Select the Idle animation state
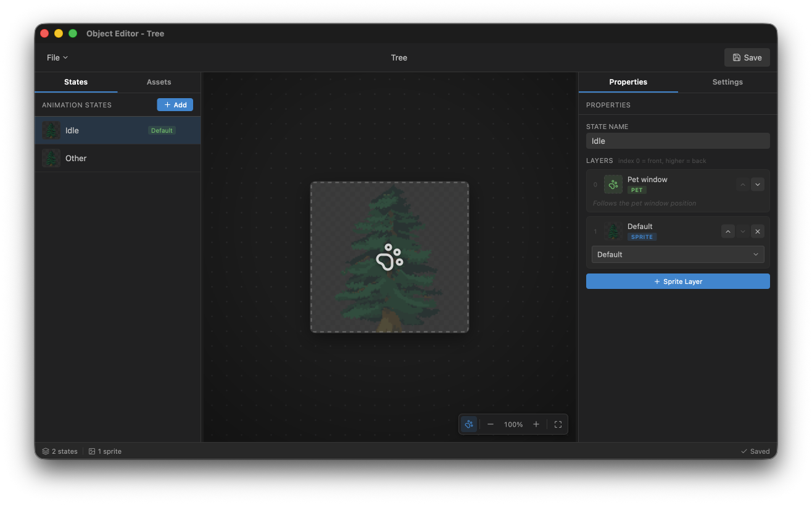This screenshot has width=812, height=505. pos(118,130)
